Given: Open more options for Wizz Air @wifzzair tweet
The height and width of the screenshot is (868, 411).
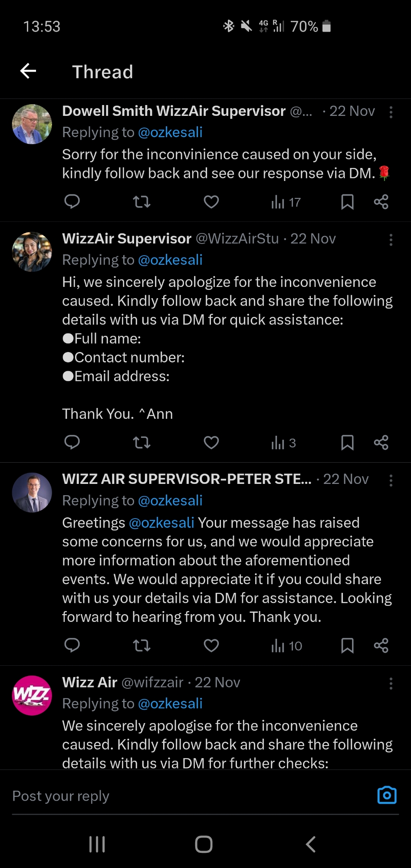Looking at the screenshot, I should click(x=391, y=684).
